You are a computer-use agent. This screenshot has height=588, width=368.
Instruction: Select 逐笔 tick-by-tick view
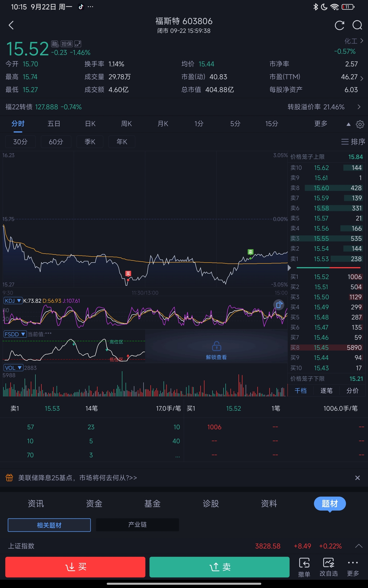pos(326,391)
